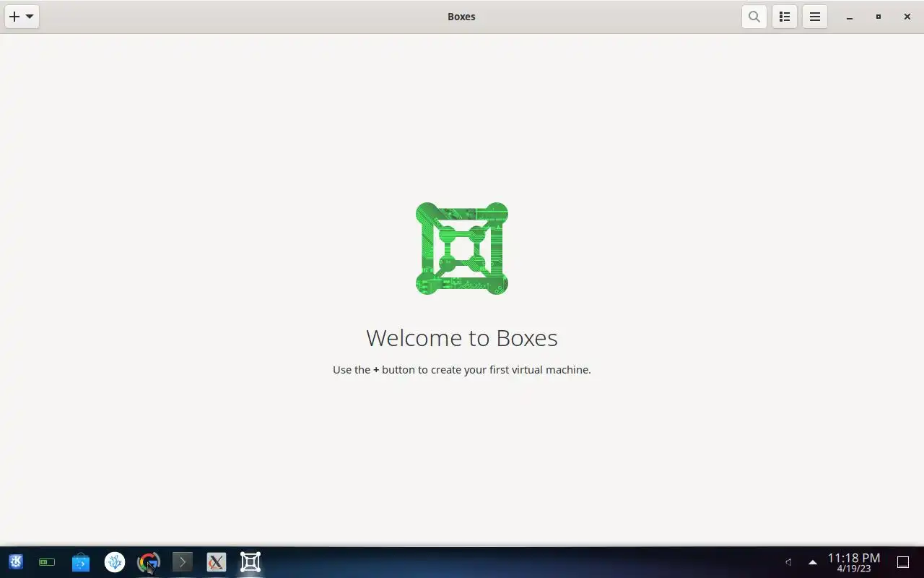Open the white round coral icon app
Screen dimensions: 924x578
[115, 562]
